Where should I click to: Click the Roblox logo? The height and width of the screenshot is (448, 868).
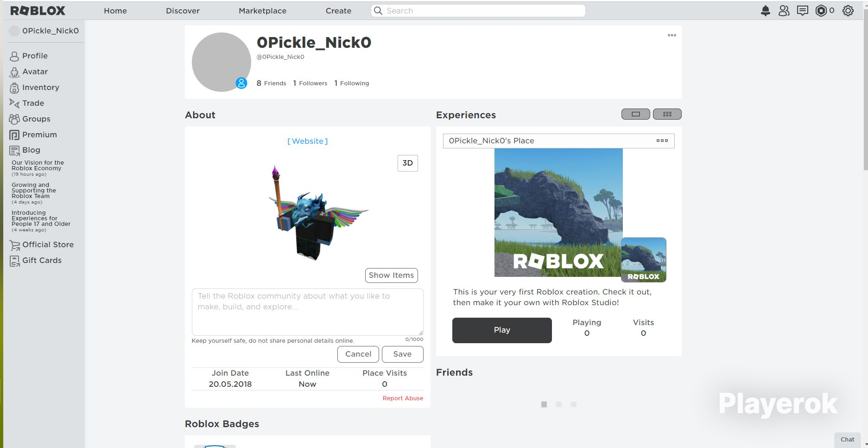(x=38, y=11)
